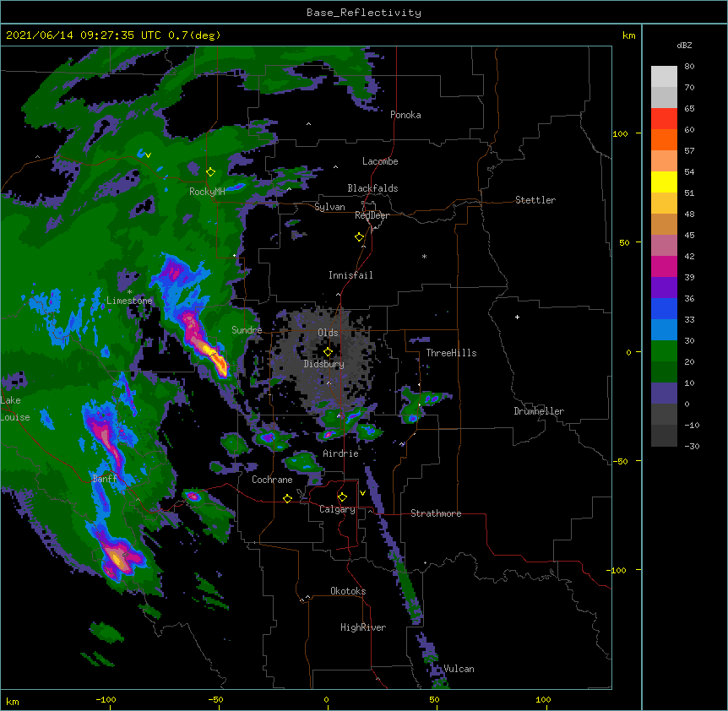Select the Okotoks town label

(x=348, y=591)
